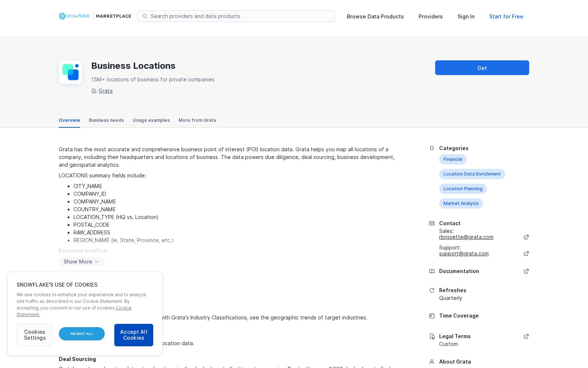Click the Deal Sourcing heading
The image size is (588, 368).
(77, 359)
